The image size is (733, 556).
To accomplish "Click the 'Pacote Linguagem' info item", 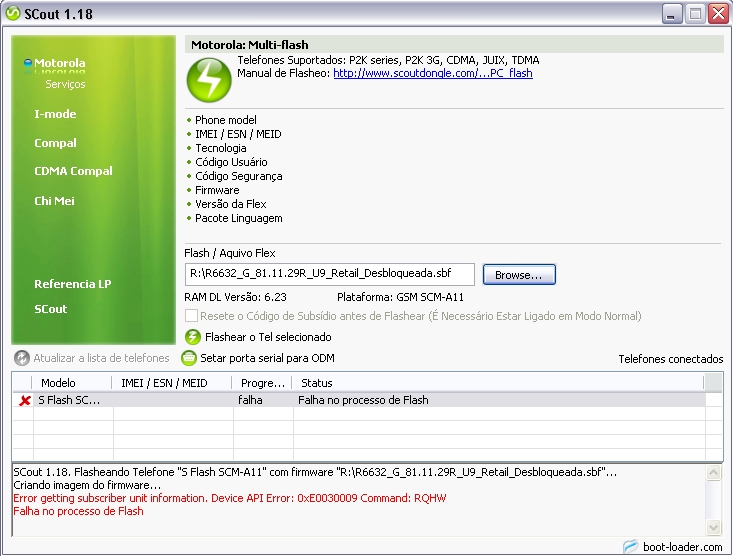I will pos(239,218).
